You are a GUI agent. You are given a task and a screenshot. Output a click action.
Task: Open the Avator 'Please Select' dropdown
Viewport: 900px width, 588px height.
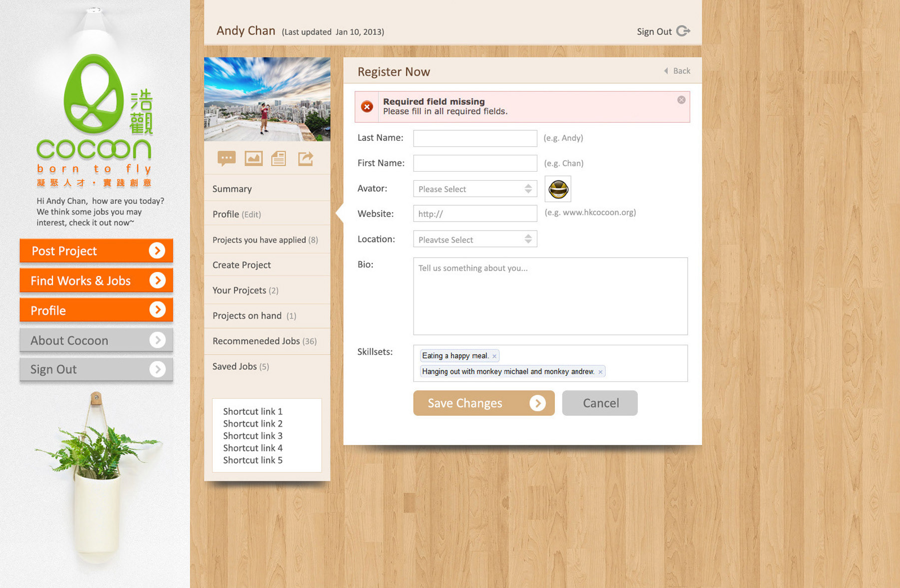[x=475, y=189]
